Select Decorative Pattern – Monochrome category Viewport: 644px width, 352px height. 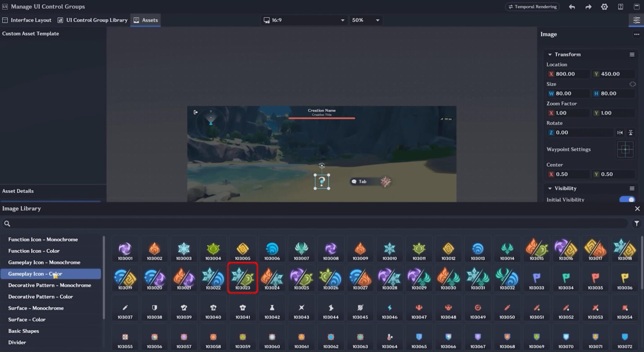50,285
